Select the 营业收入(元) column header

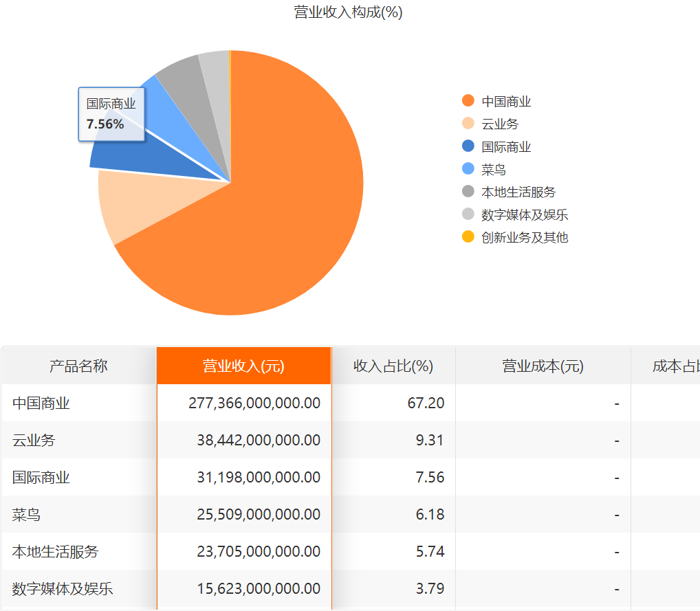point(243,366)
